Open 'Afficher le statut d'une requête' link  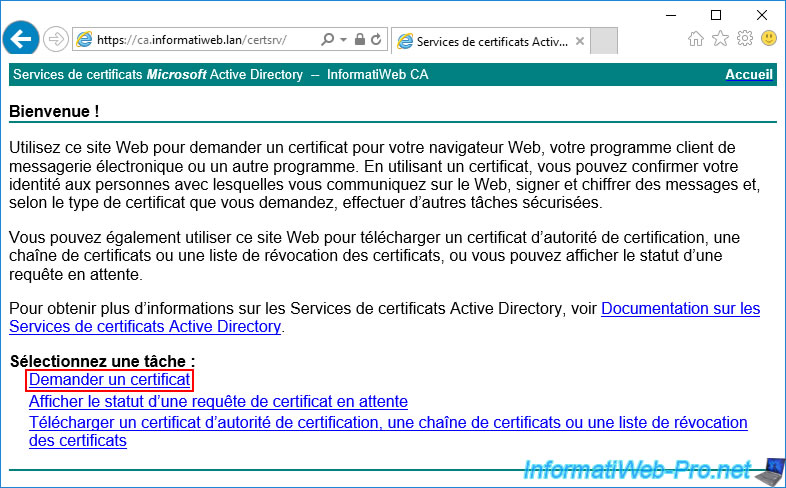[218, 401]
